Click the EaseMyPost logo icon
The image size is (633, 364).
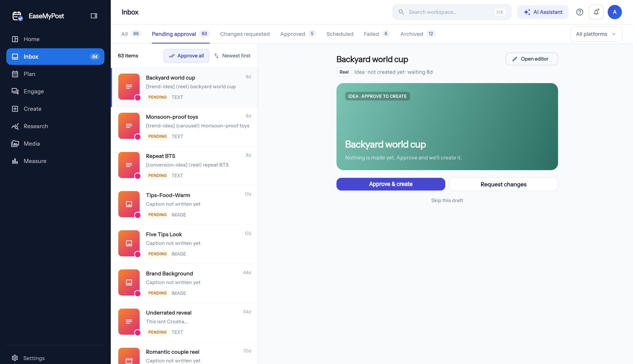pyautogui.click(x=17, y=16)
